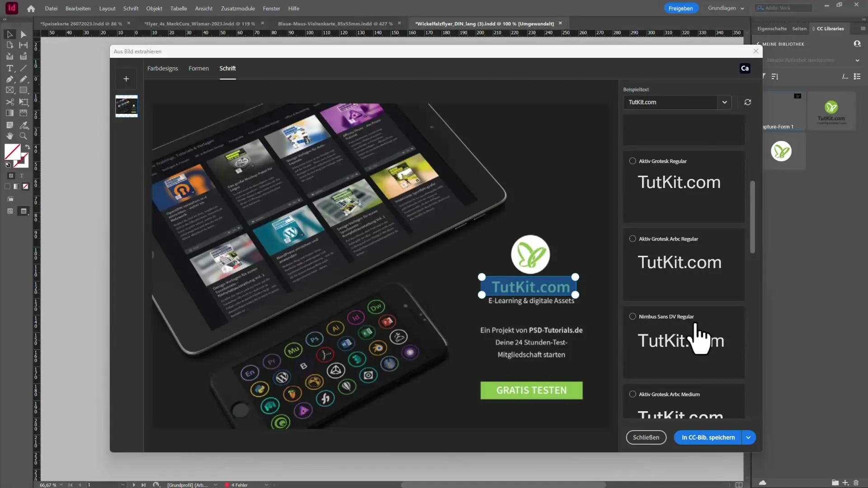Switch to Speisekarte document tab
Screen dimensions: 868x488
tap(81, 23)
